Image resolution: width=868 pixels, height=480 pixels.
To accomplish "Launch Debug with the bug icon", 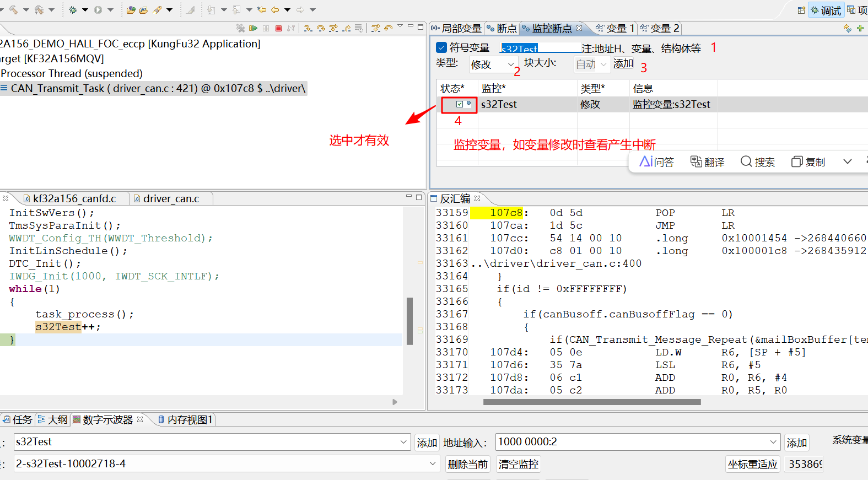I will (73, 10).
